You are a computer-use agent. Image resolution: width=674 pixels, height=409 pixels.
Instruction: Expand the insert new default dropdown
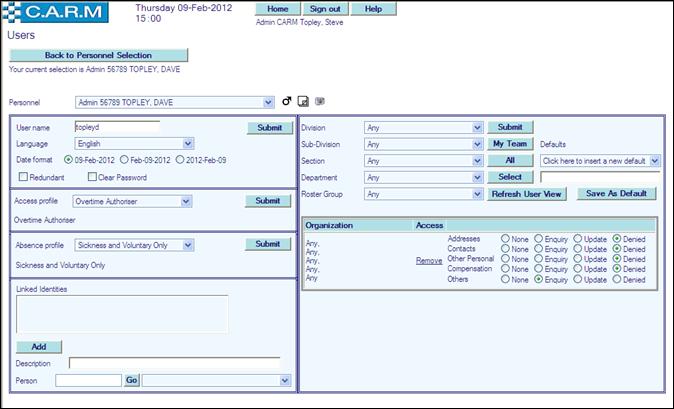(x=655, y=160)
